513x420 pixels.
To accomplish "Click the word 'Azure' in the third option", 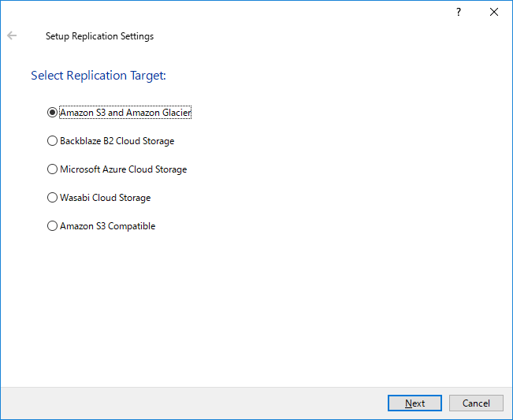I will tap(113, 169).
